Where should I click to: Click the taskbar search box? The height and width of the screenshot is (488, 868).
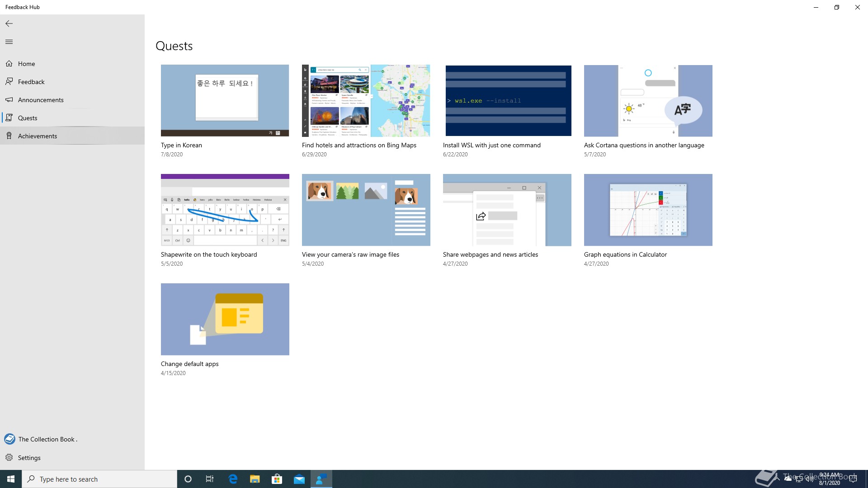(99, 479)
